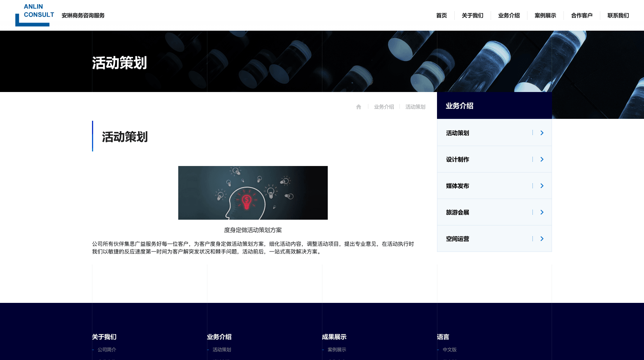
Task: Expand the 空间运营 sidebar chevron
Action: point(542,238)
